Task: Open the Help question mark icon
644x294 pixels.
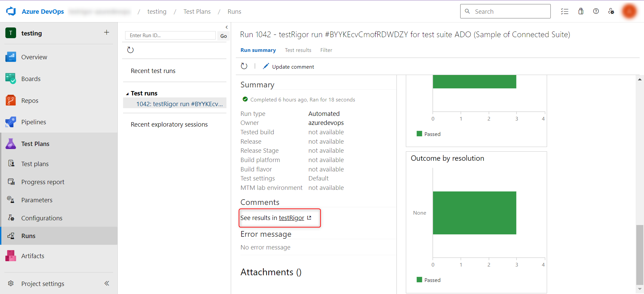Action: click(596, 11)
